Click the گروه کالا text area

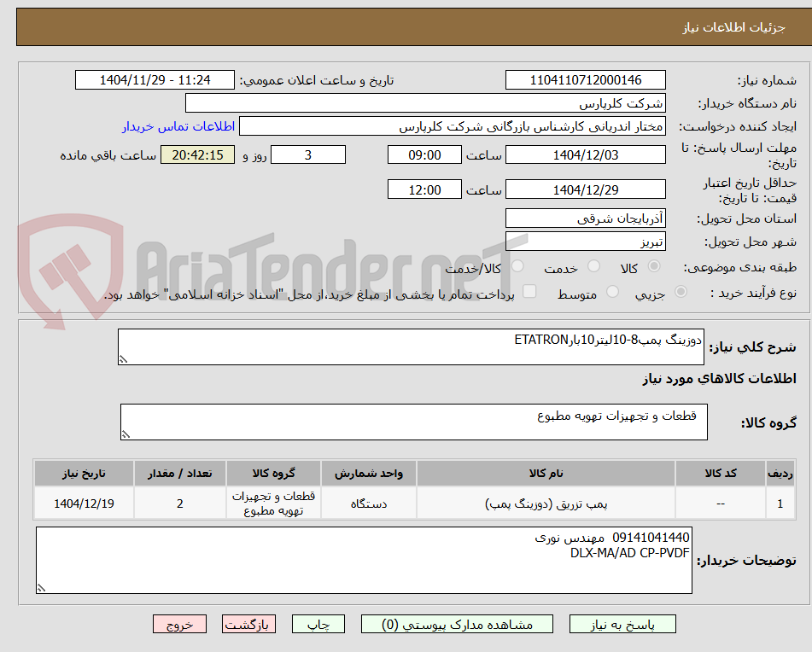[414, 422]
